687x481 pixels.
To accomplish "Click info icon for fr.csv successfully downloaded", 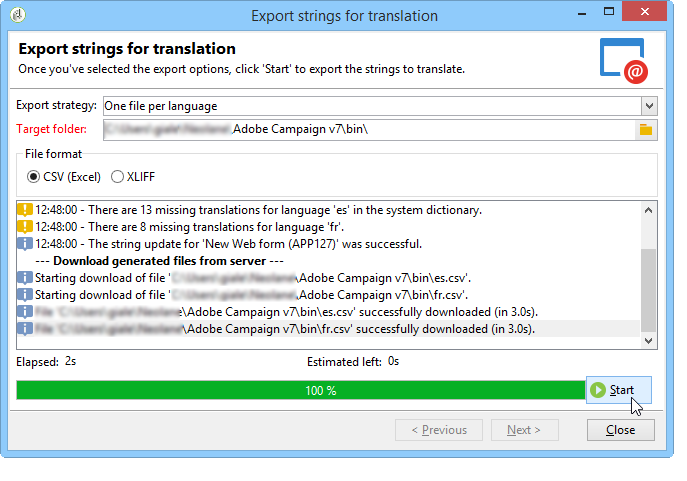I will (25, 329).
